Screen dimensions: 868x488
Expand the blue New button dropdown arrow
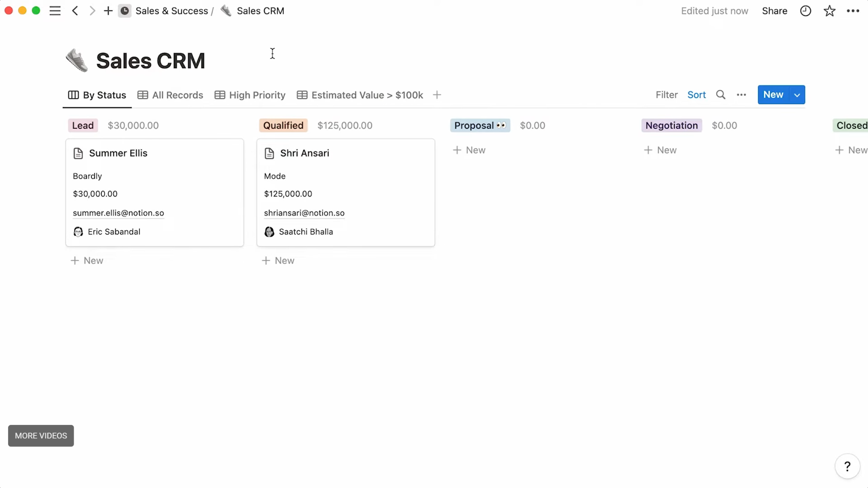coord(797,95)
